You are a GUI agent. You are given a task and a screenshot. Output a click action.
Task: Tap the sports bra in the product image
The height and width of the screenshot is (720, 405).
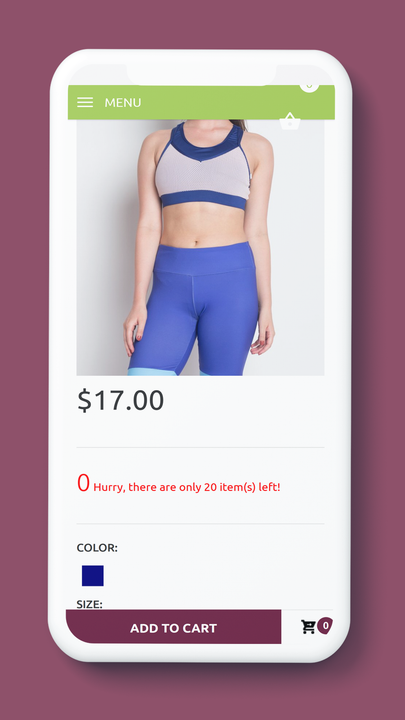tap(202, 168)
